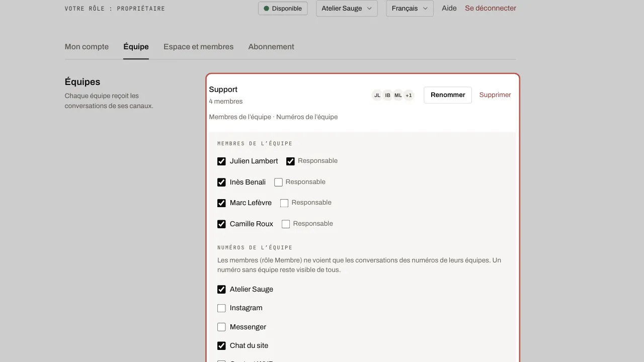
Task: Enable the Instagram channel checkbox
Action: (x=221, y=308)
